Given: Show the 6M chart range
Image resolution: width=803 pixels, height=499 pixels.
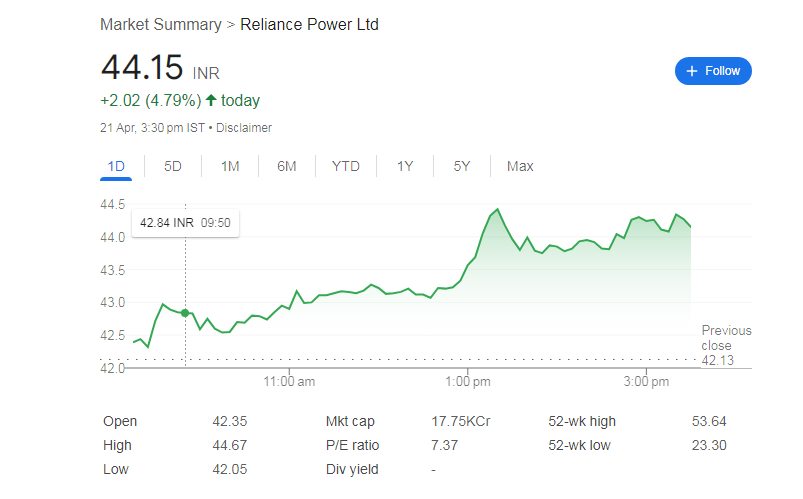Looking at the screenshot, I should click(287, 167).
